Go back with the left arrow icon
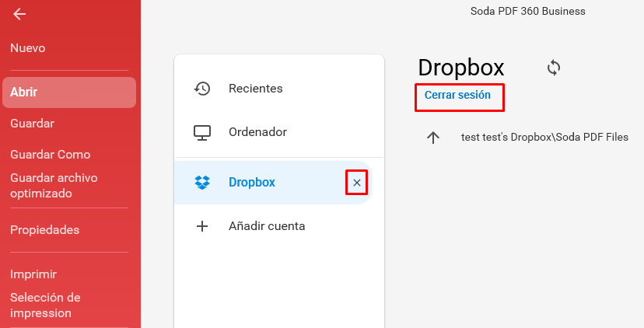Image resolution: width=644 pixels, height=328 pixels. pos(19,14)
